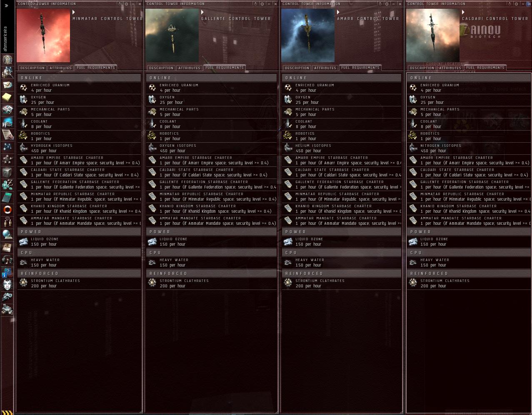The height and width of the screenshot is (415, 532).
Task: Open the Wallet coins icon in sidebar
Action: (7, 184)
